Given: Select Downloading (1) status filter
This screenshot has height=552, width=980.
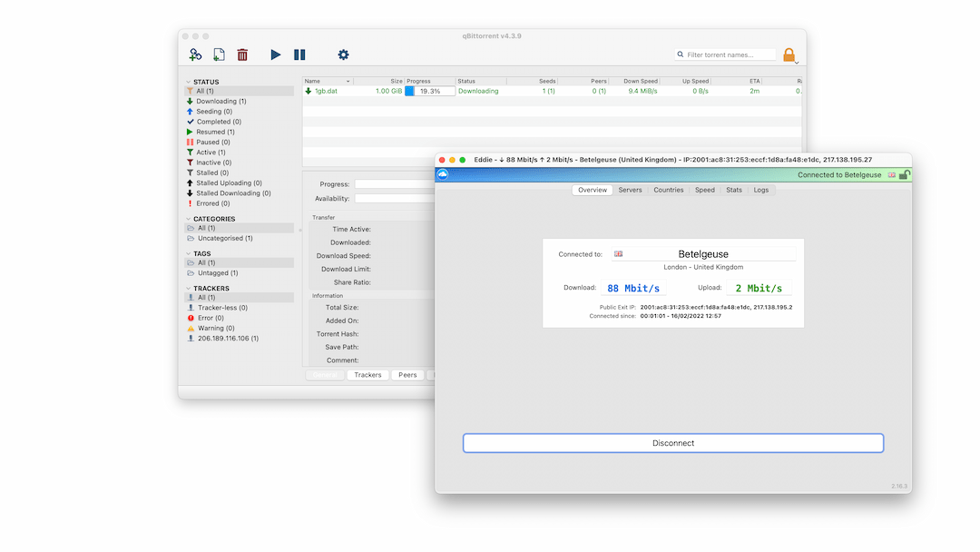Looking at the screenshot, I should [220, 102].
